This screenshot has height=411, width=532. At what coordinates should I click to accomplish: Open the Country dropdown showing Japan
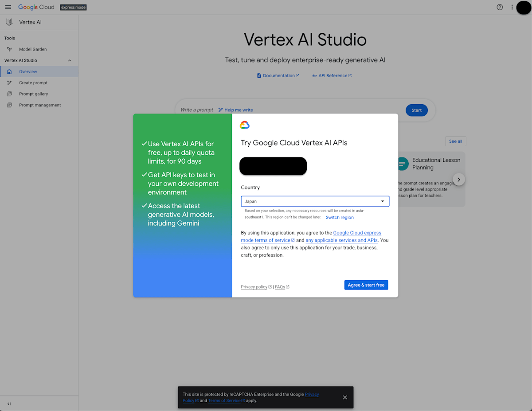[x=315, y=201]
